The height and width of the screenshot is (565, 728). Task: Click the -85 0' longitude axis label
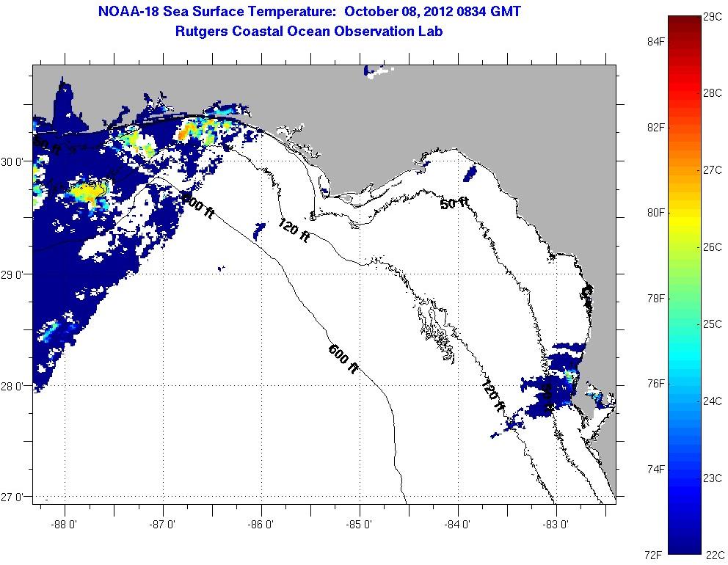360,524
